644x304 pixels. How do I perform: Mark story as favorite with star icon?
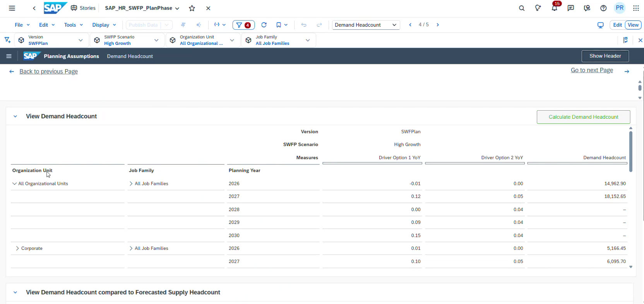(x=192, y=8)
